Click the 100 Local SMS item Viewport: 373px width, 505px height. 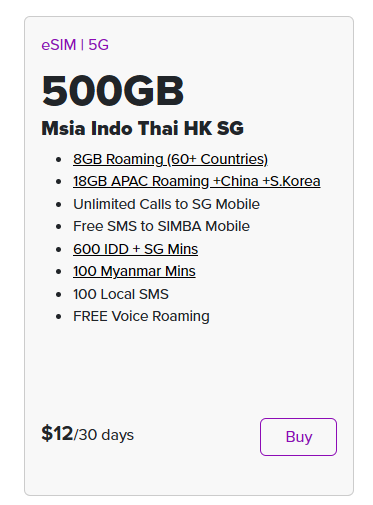point(121,294)
